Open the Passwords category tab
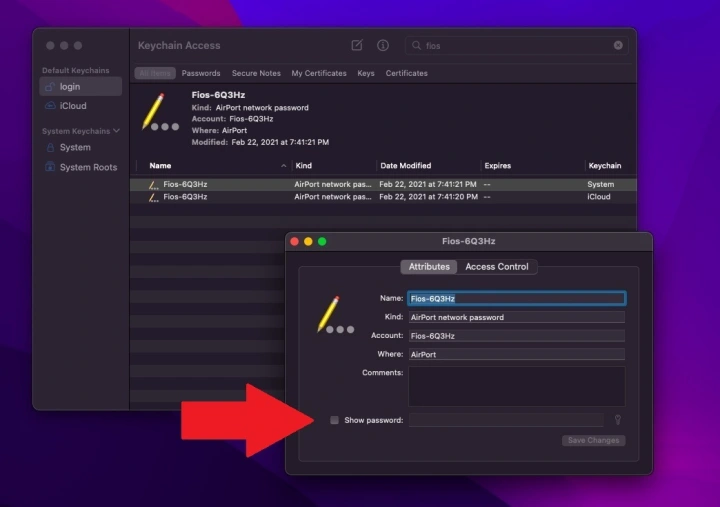720x507 pixels. pyautogui.click(x=201, y=73)
